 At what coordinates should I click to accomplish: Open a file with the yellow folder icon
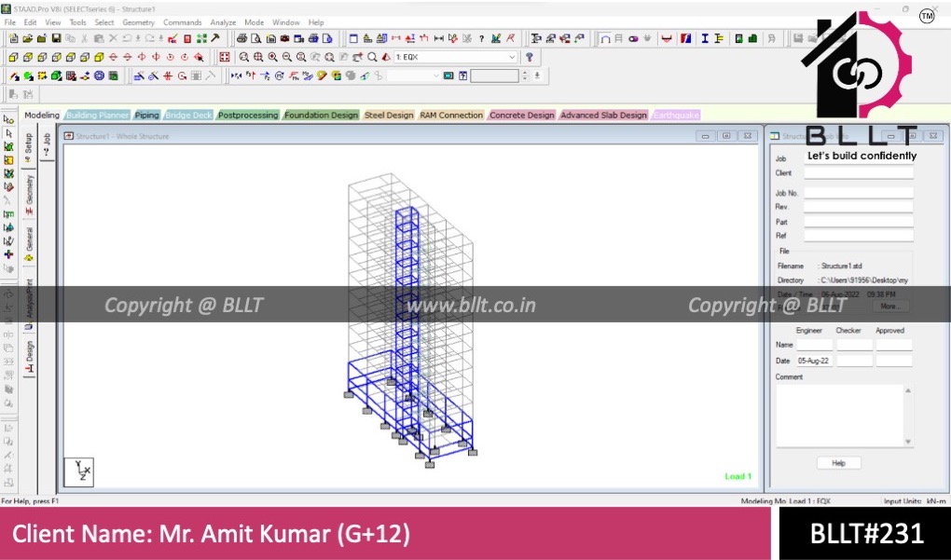pyautogui.click(x=27, y=38)
